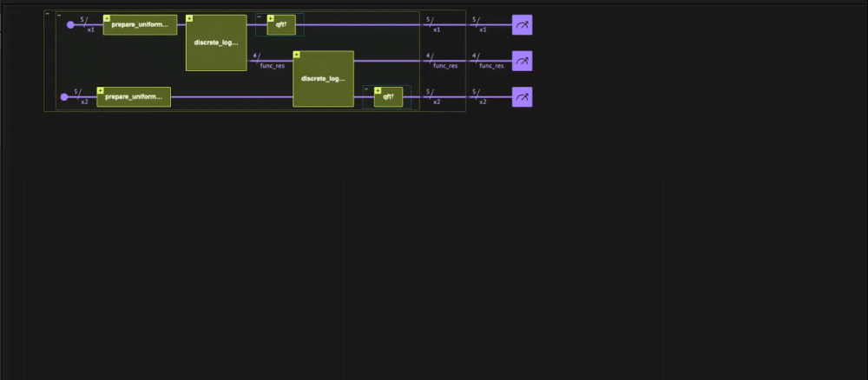Expand the second discrete_log block via plus
The image size is (868, 380).
[x=296, y=54]
